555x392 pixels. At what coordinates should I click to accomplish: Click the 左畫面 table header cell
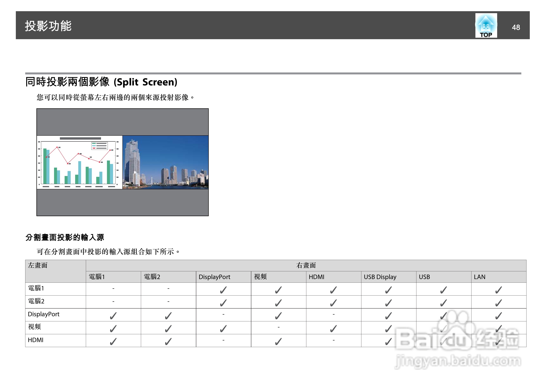click(38, 265)
